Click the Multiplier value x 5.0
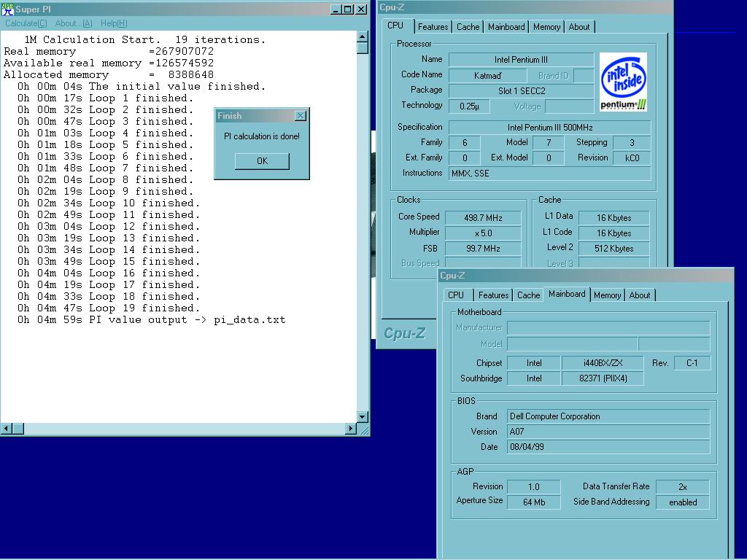The width and height of the screenshot is (747, 560). [x=483, y=233]
